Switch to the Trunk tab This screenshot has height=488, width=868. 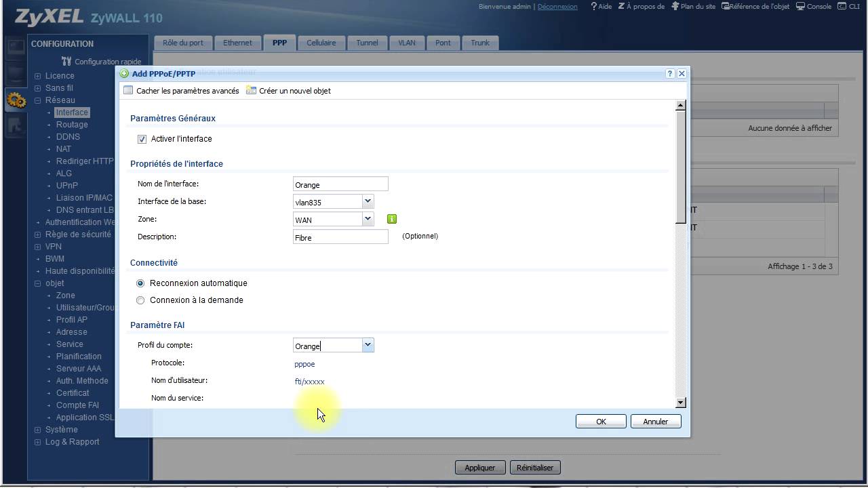[480, 43]
